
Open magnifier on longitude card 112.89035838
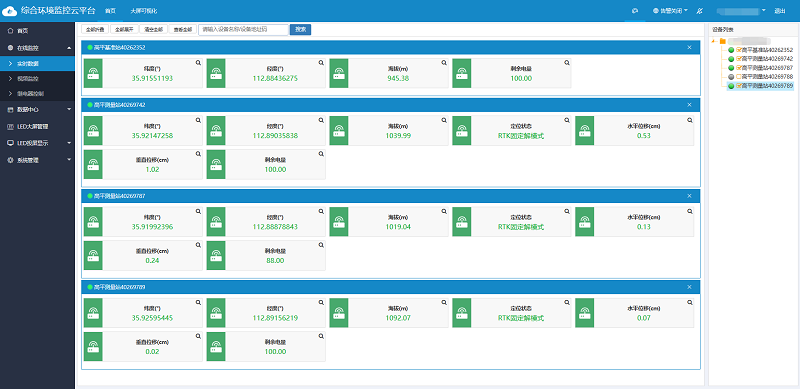321,120
